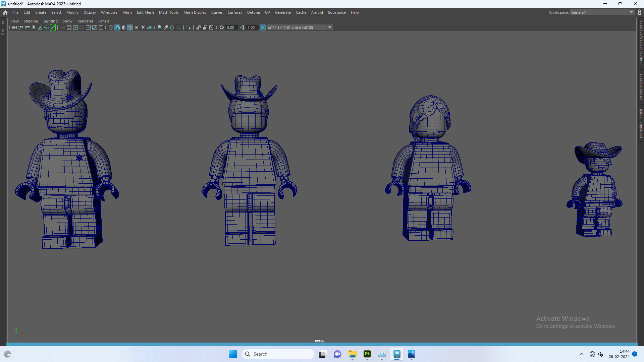Toggle Grease Pencil icon

tap(53, 27)
